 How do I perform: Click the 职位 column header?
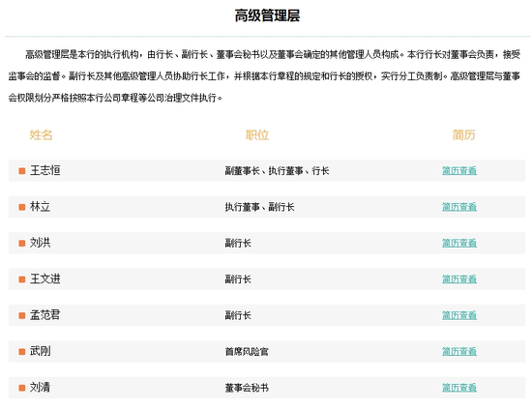pyautogui.click(x=257, y=135)
